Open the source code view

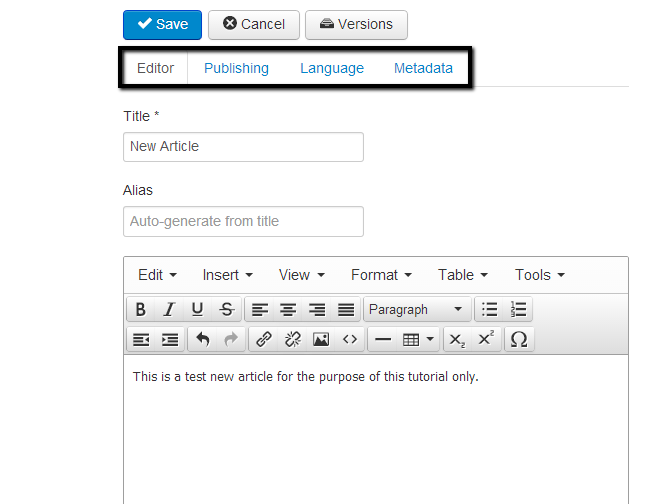click(x=349, y=339)
